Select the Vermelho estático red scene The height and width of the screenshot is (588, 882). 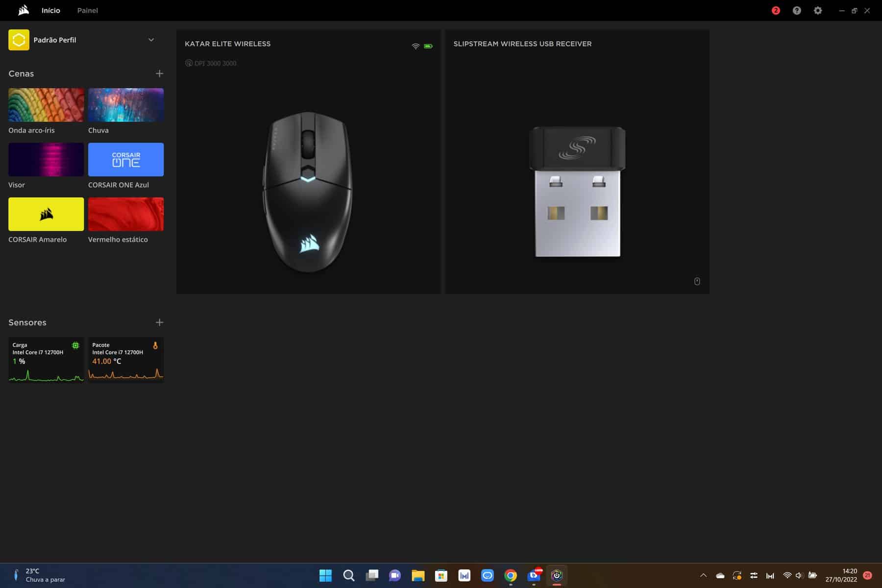tap(126, 214)
